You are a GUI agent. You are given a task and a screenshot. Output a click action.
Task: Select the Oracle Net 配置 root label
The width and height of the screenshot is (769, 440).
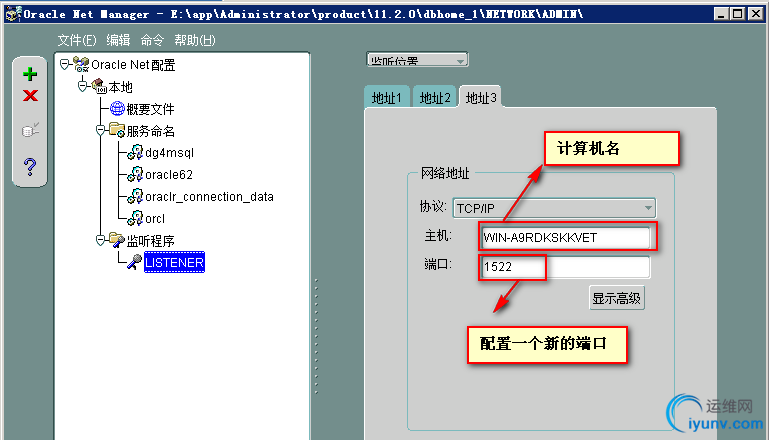pos(133,65)
